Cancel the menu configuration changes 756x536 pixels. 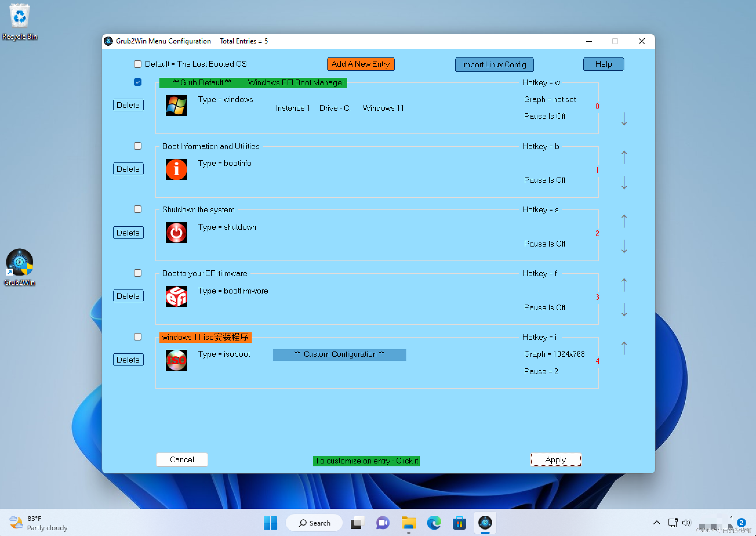(182, 460)
